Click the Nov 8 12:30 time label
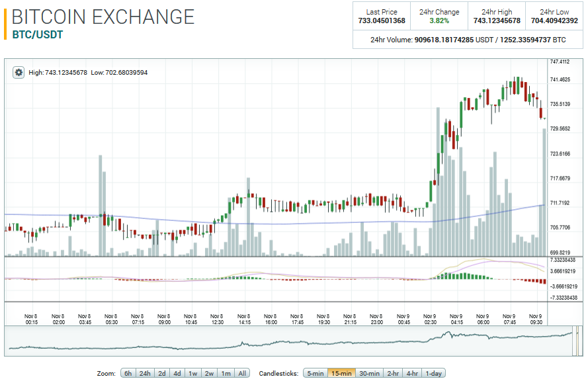 tap(217, 319)
